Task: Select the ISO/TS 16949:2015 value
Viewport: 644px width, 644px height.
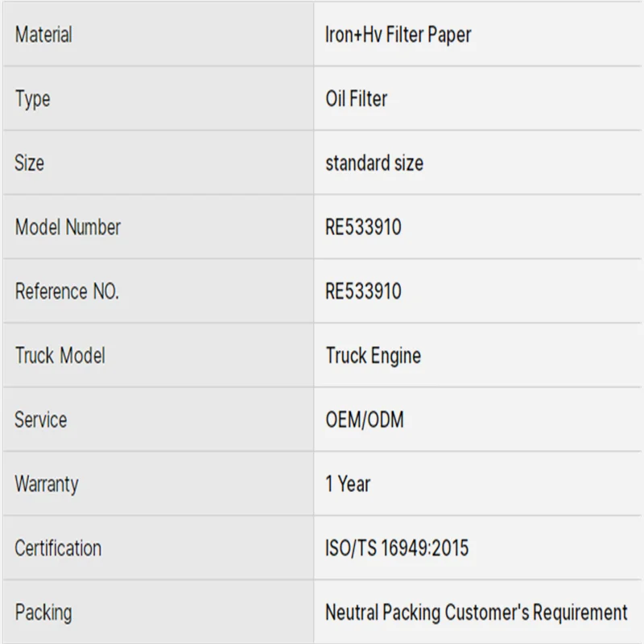Action: 396,548
